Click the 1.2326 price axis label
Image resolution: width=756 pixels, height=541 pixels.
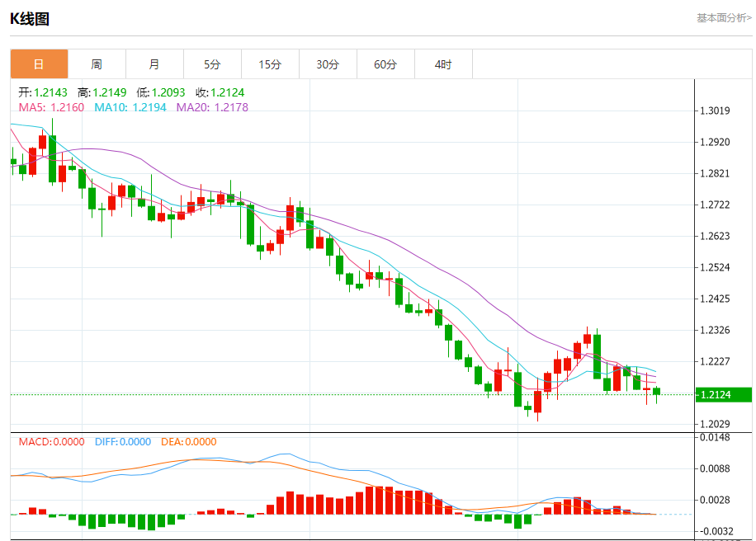[x=715, y=330]
